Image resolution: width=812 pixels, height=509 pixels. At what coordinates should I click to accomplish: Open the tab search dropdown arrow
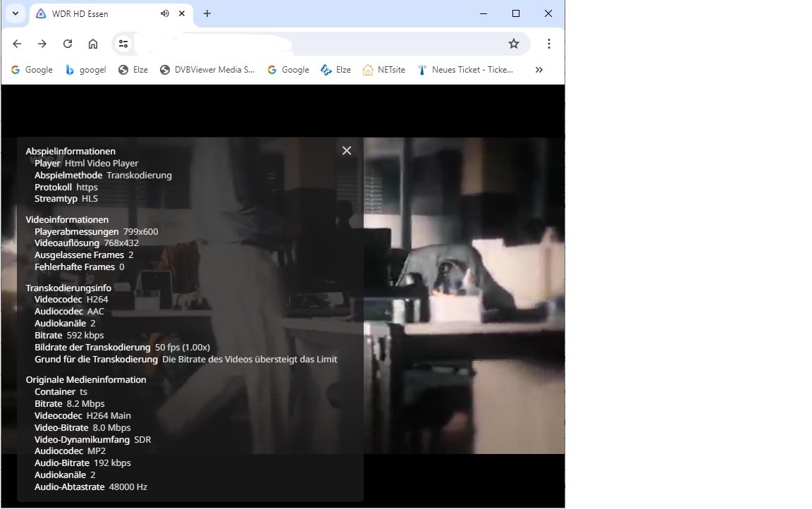(x=16, y=13)
